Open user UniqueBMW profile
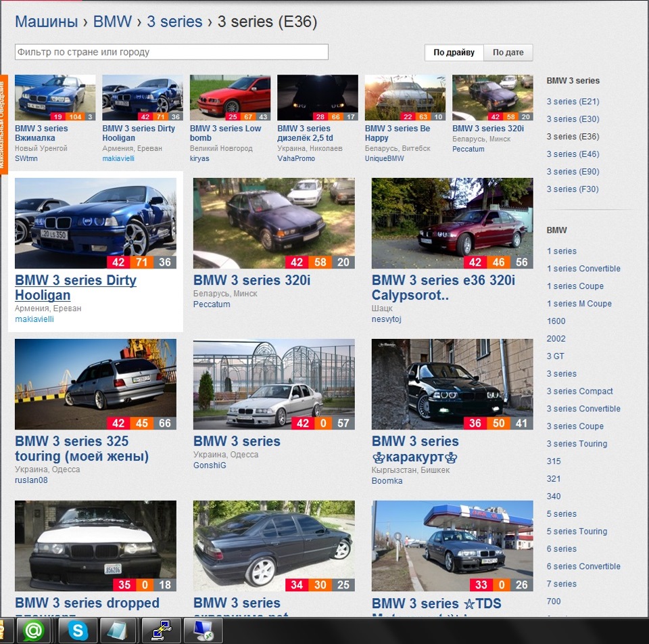This screenshot has height=644, width=649. coord(385,158)
